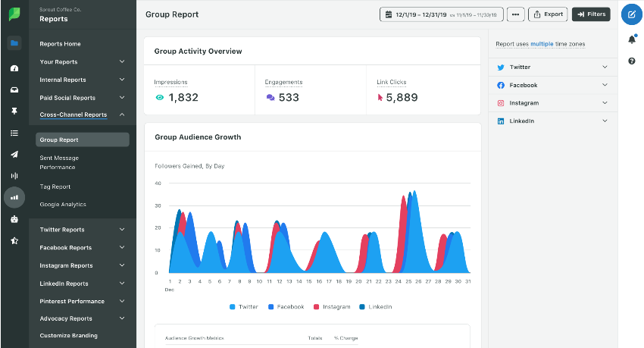Click the help question mark icon
The height and width of the screenshot is (348, 644).
631,61
